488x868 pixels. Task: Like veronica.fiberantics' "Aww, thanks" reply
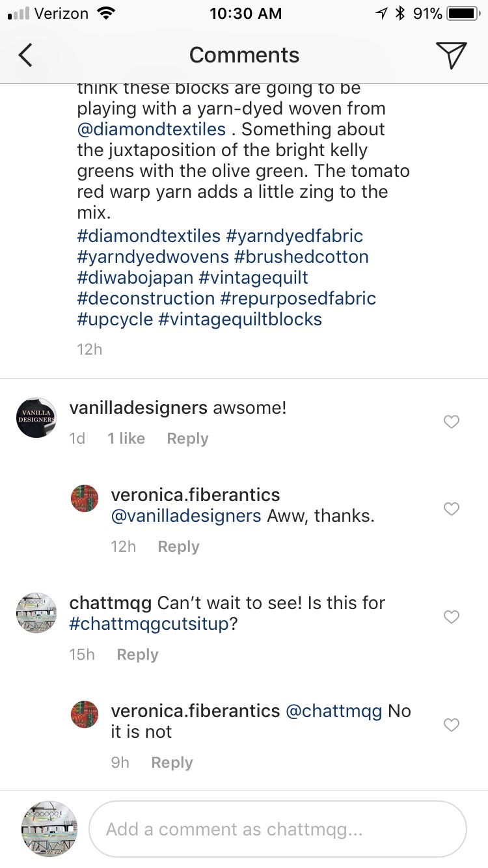click(x=451, y=509)
